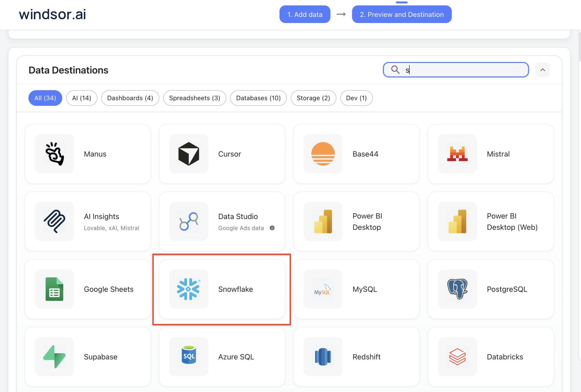581x392 pixels.
Task: Go to step 1. Add data
Action: point(305,14)
